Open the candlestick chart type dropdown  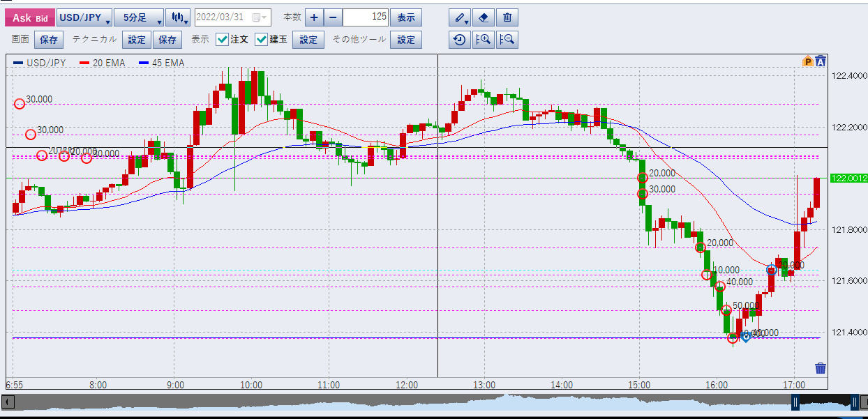pos(179,17)
